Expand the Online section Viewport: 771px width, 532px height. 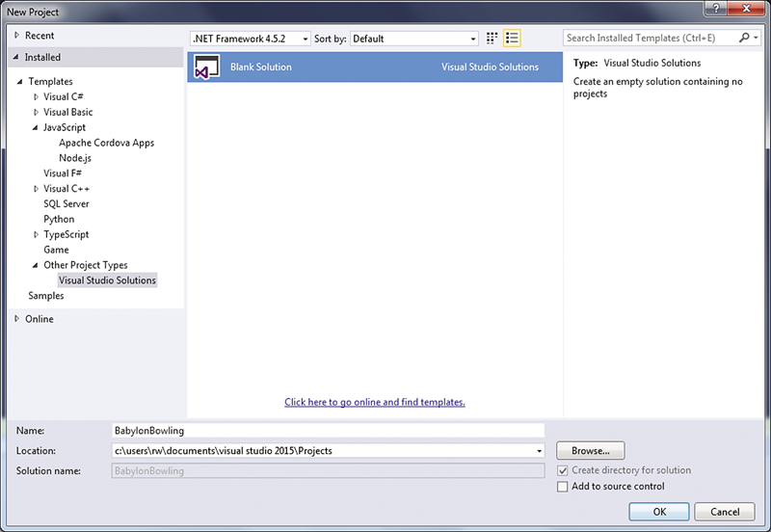pos(16,319)
